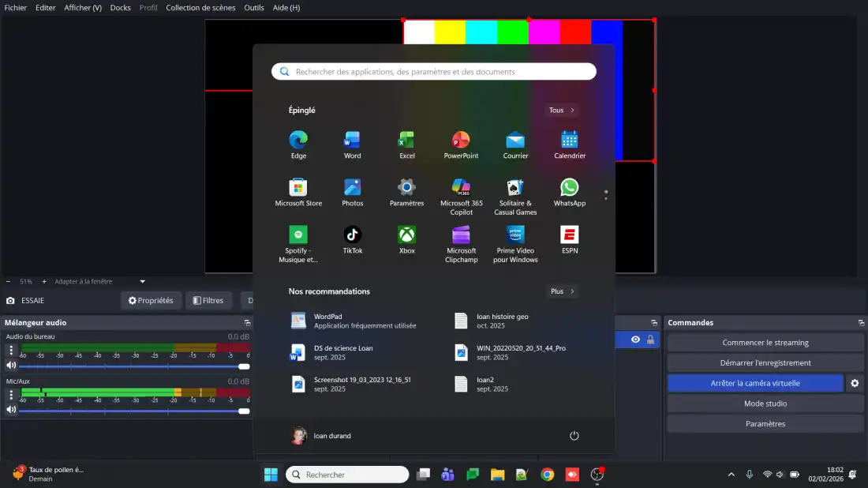Viewport: 868px width, 488px height.
Task: Launch Spotify from pinned apps
Action: click(298, 235)
